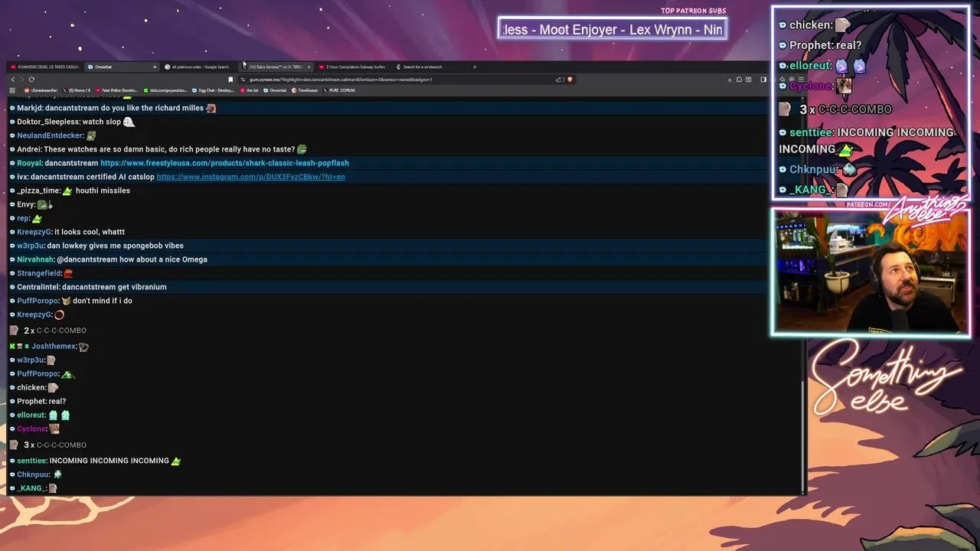Click "Prophet: real?" in main chat
This screenshot has height=551, width=980.
[x=41, y=401]
